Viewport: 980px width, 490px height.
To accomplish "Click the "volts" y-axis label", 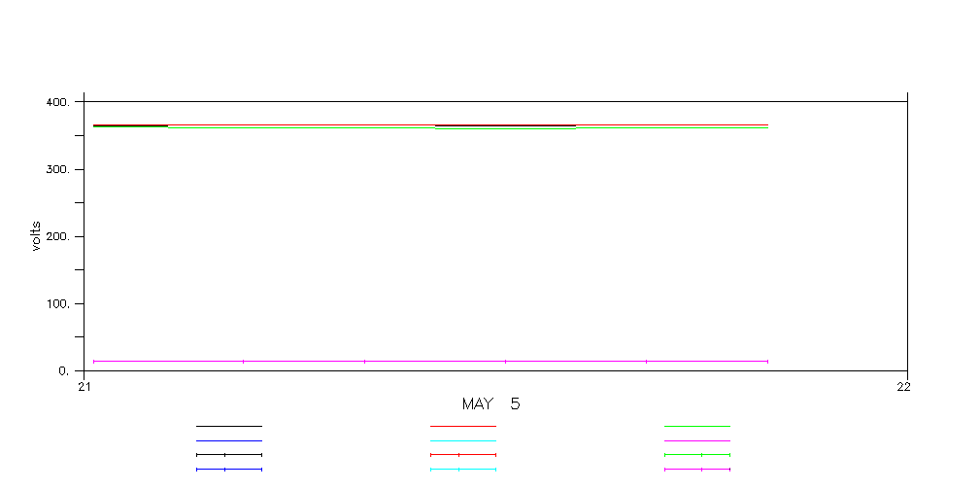I will [x=36, y=236].
